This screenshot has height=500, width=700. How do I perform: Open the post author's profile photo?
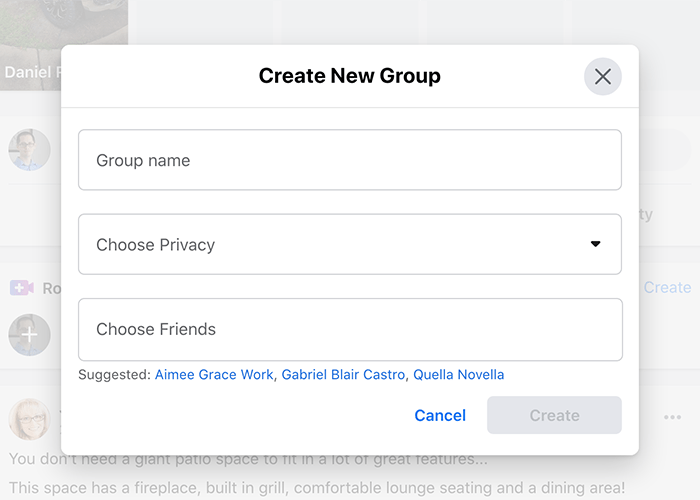(29, 419)
